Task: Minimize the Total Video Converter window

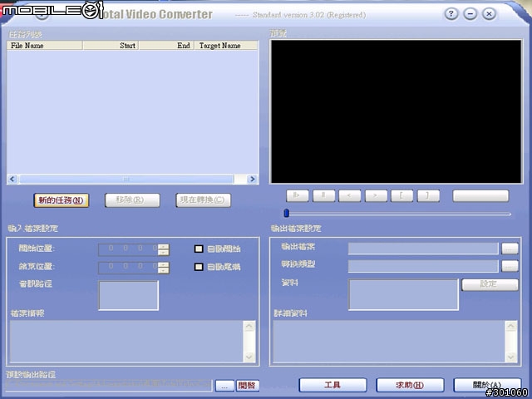Action: 470,14
